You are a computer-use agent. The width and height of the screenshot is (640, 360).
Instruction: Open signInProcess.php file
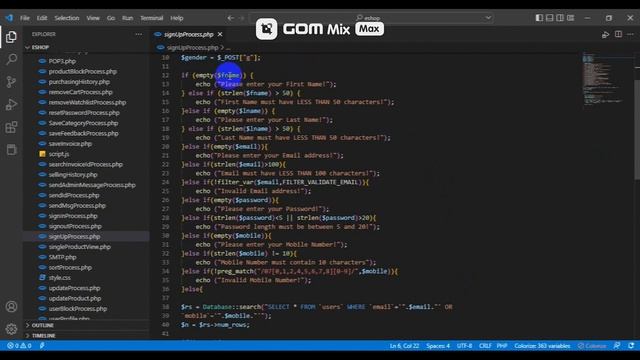click(73, 216)
